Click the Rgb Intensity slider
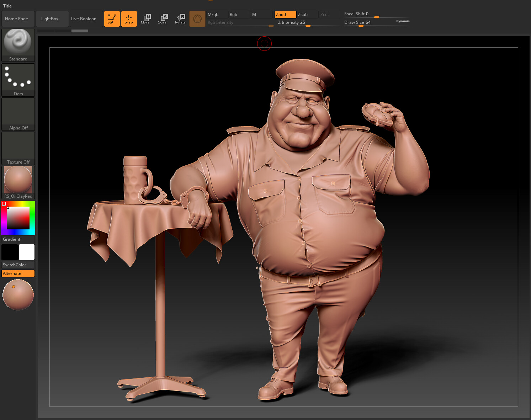 pos(240,22)
